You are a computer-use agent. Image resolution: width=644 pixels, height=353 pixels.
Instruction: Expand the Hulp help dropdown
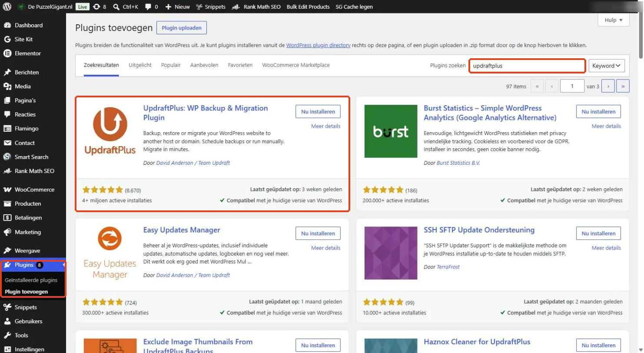614,20
